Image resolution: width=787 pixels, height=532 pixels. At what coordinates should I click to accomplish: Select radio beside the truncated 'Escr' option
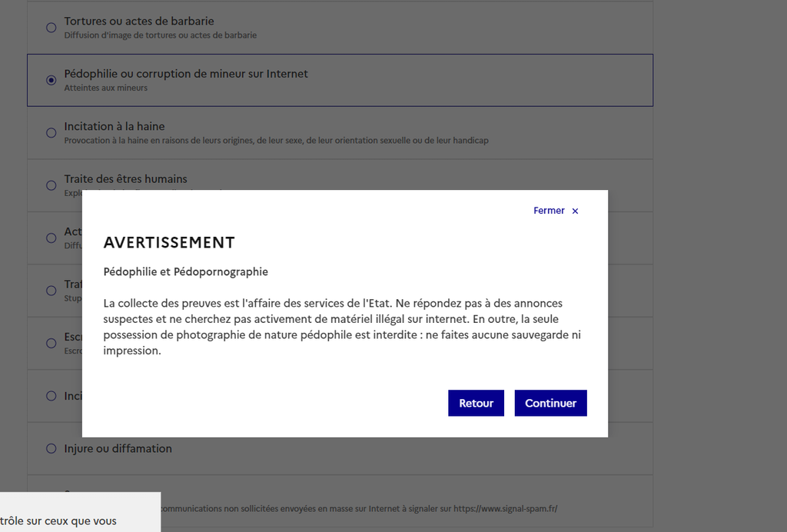[x=51, y=343]
